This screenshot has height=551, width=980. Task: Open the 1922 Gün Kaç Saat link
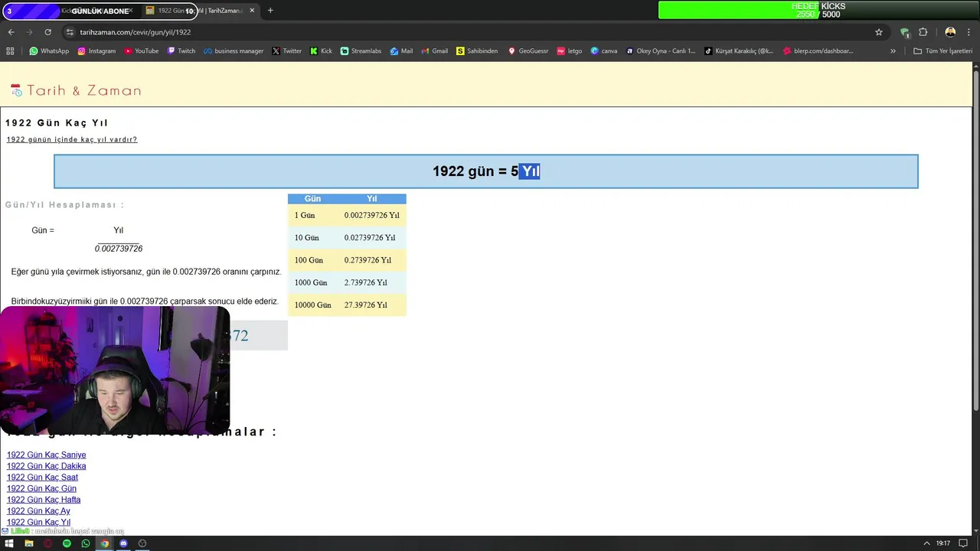pos(42,478)
